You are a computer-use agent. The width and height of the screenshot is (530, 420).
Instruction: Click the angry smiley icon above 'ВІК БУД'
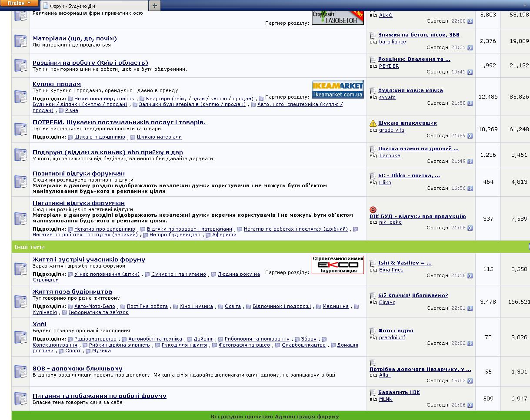coord(373,210)
